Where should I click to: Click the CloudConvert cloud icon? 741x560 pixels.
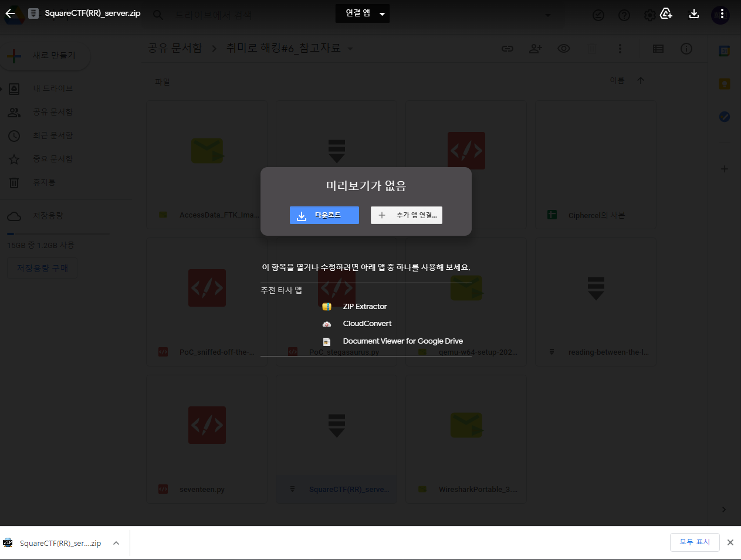(327, 324)
